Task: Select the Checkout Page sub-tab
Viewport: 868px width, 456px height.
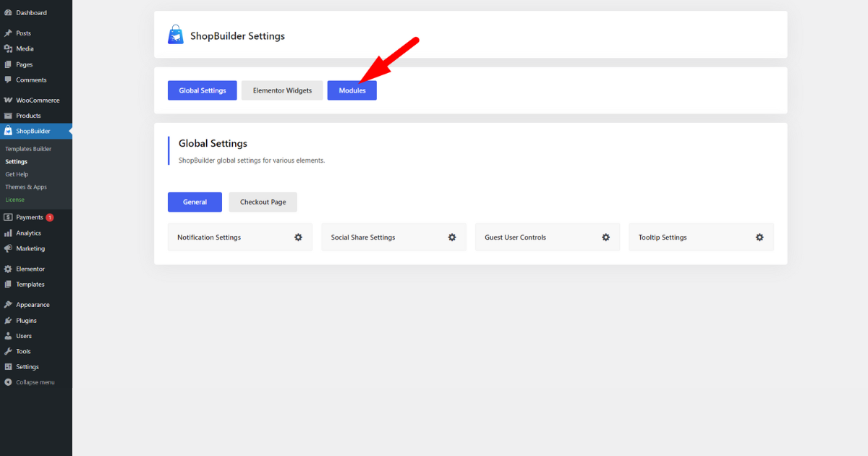Action: [x=263, y=202]
